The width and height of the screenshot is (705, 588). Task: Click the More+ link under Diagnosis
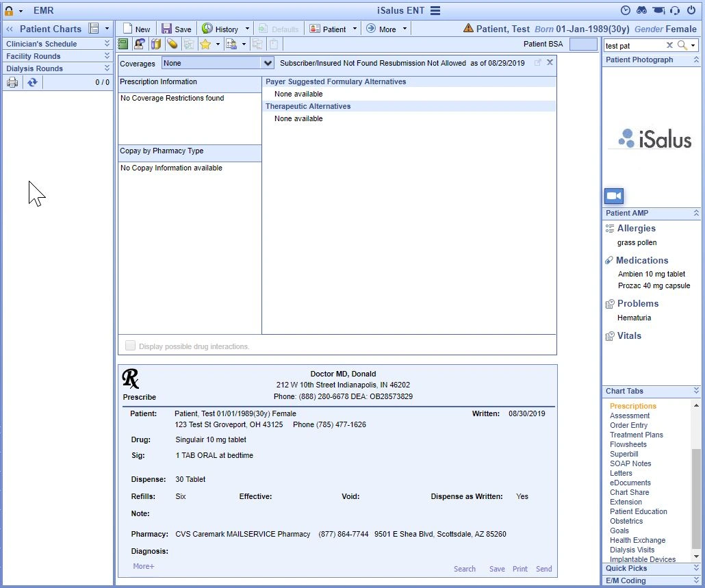[144, 566]
